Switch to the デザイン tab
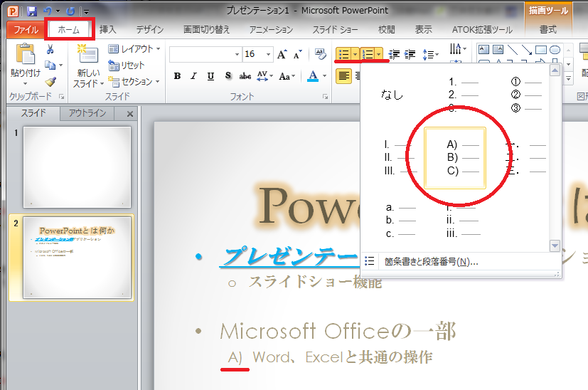588x390 pixels. pyautogui.click(x=149, y=29)
